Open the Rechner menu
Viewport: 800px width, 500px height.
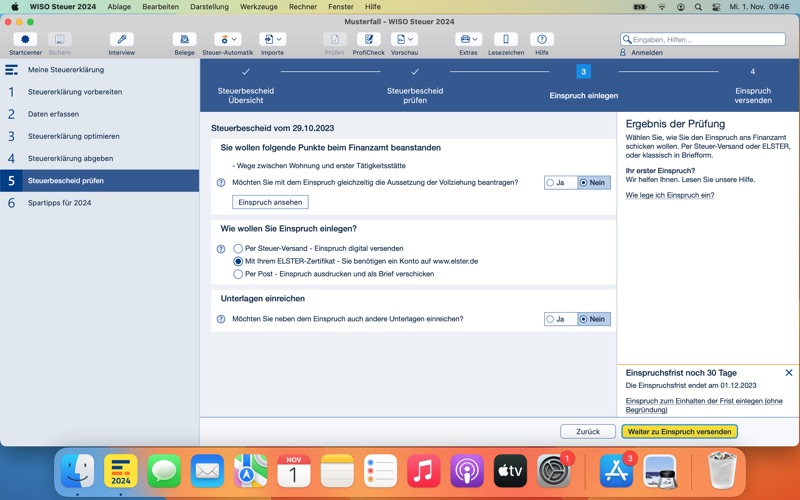coord(303,7)
